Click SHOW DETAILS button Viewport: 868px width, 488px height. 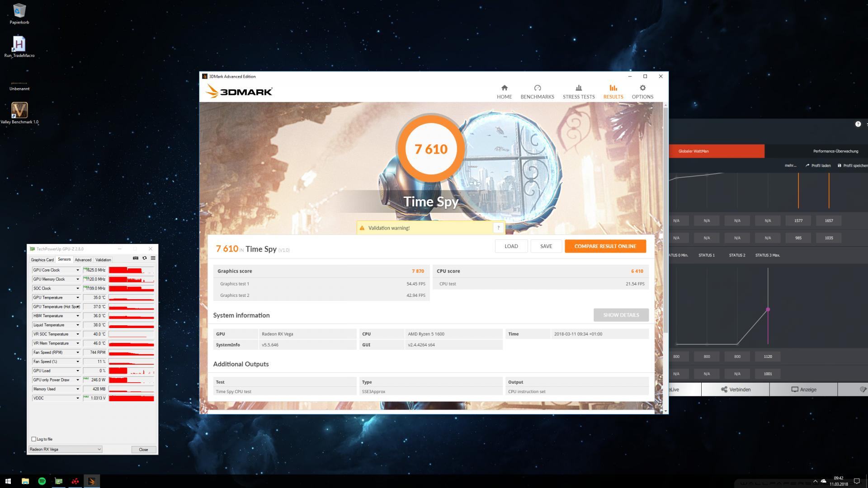pyautogui.click(x=621, y=315)
